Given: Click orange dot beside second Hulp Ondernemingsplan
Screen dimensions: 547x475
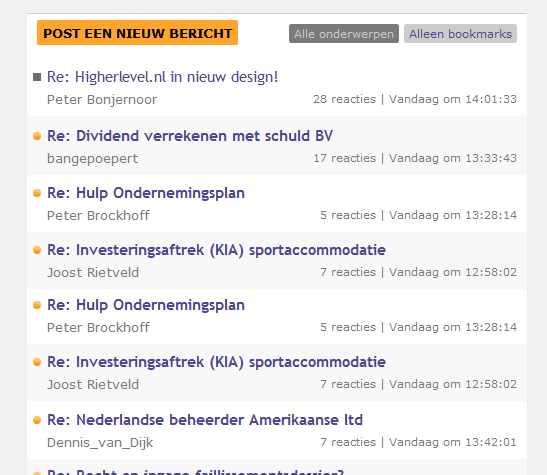Looking at the screenshot, I should (x=37, y=305).
